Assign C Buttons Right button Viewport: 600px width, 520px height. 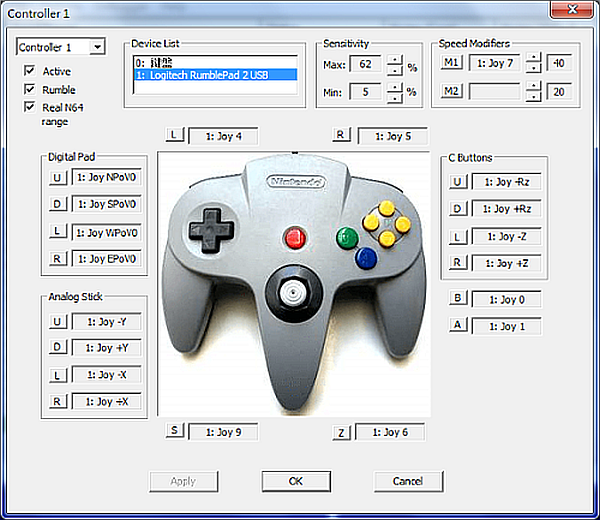coord(458,262)
